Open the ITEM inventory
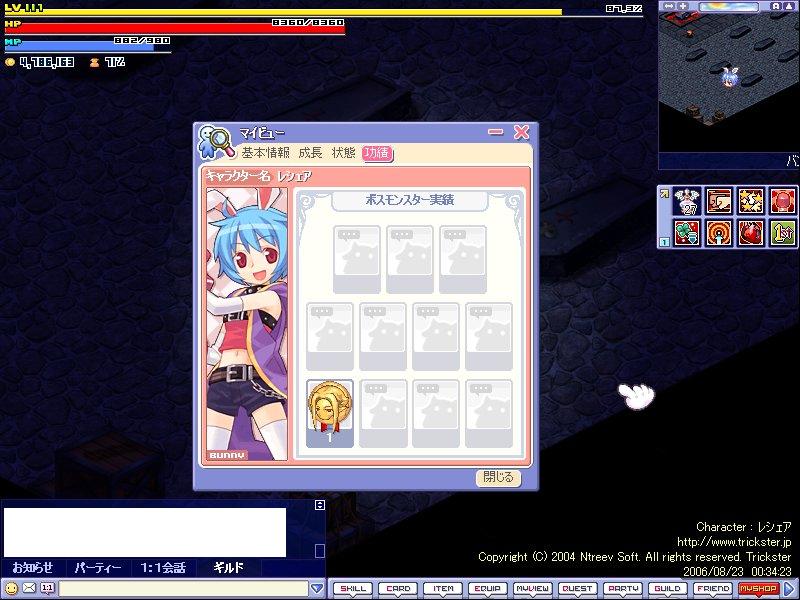 click(443, 589)
